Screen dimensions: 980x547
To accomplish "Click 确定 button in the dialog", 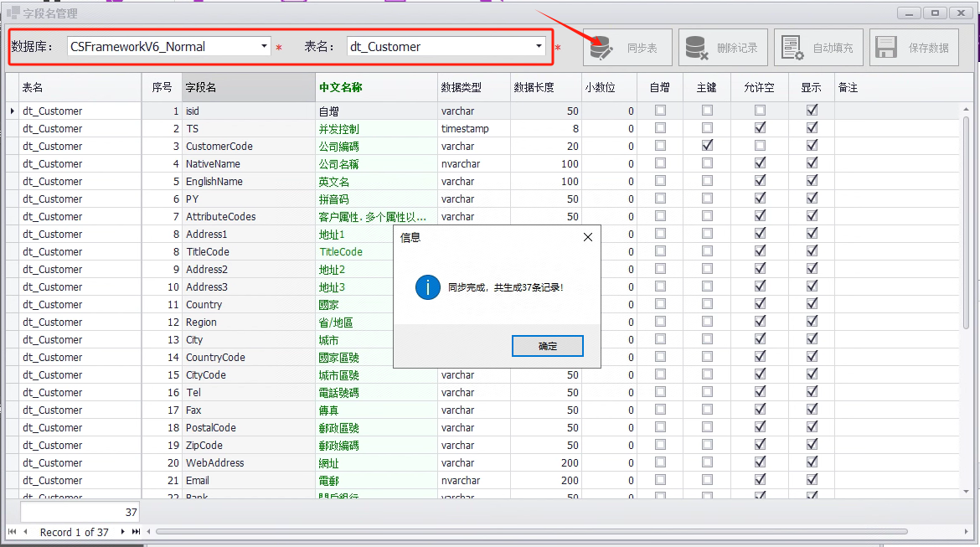I will click(x=548, y=346).
